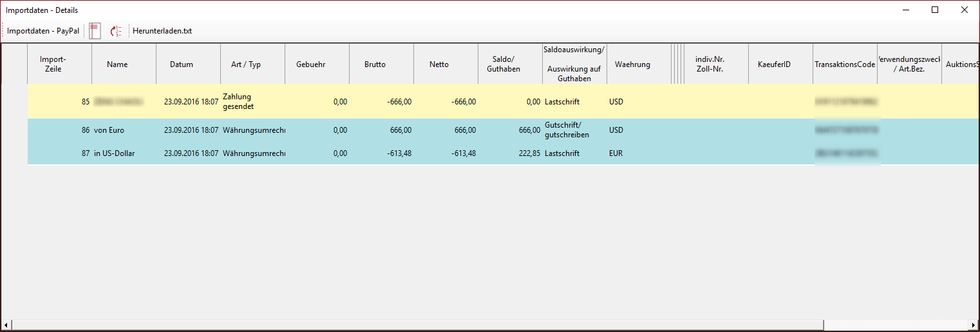
Task: Sort by the Name column header
Action: point(124,64)
